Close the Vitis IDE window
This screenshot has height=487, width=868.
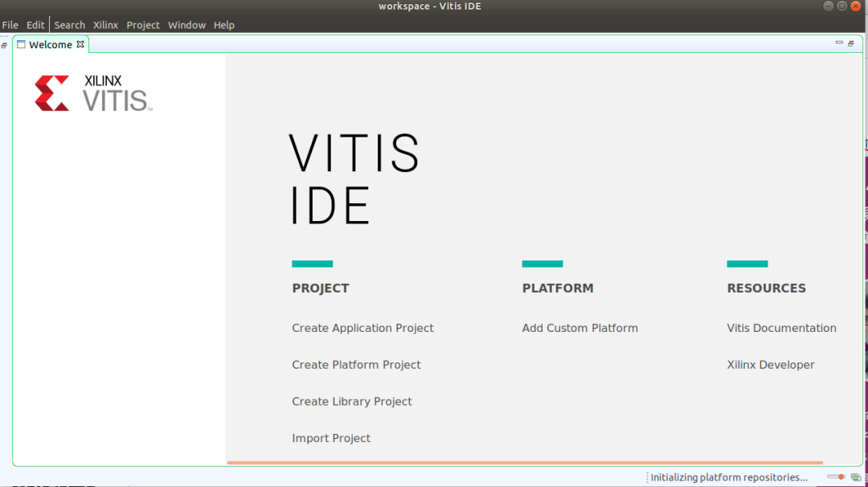coord(856,6)
